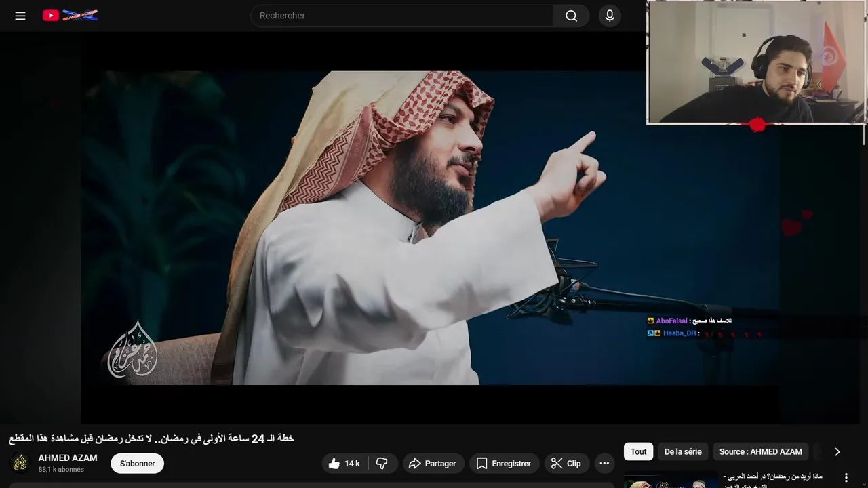Dislike the video with thumbs-down icon
Viewport: 868px width, 488px height.
coord(382,464)
